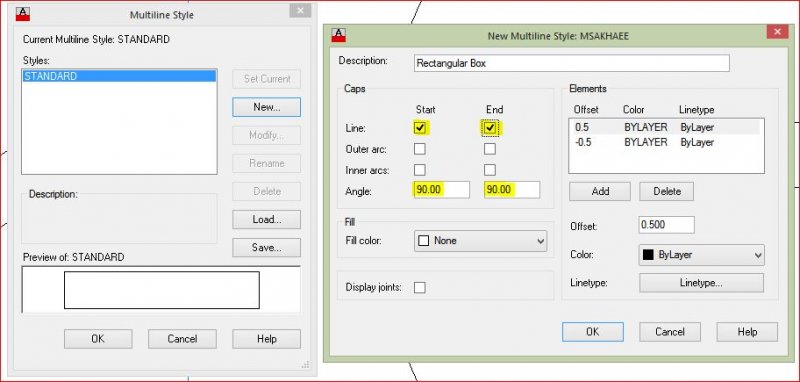Enable Outer arc Start cap
800x382 pixels.
tap(420, 149)
